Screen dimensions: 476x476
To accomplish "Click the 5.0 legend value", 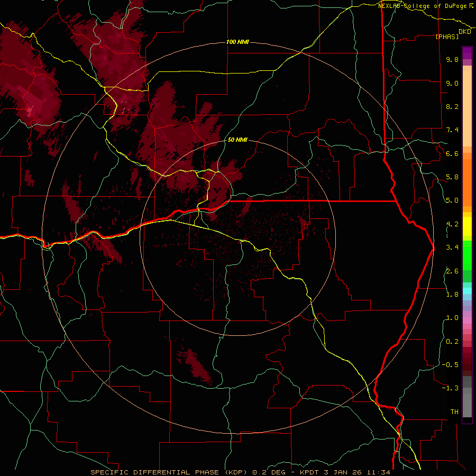I will 452,200.
